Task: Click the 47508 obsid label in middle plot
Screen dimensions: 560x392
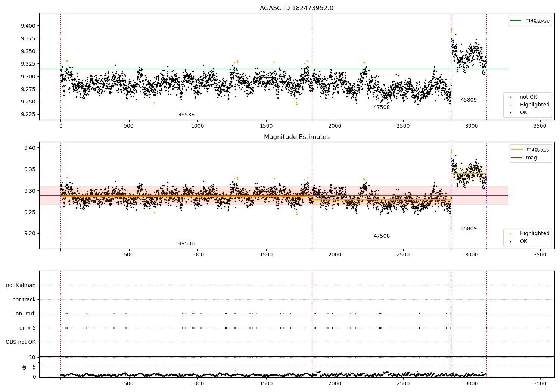Action: (x=382, y=236)
